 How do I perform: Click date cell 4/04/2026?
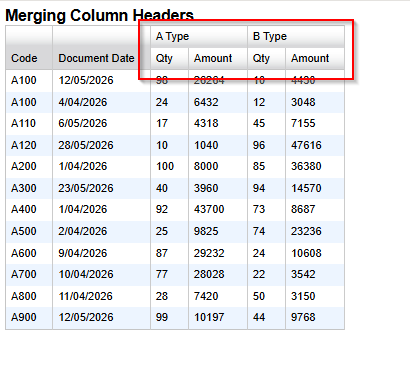tap(101, 102)
